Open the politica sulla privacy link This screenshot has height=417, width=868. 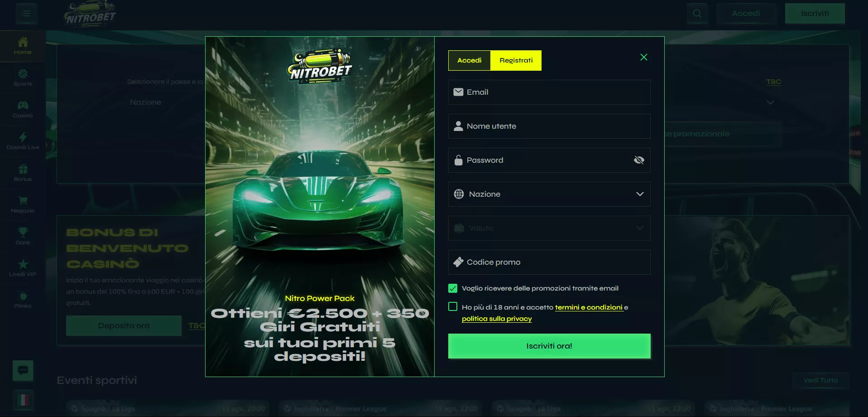click(x=497, y=319)
